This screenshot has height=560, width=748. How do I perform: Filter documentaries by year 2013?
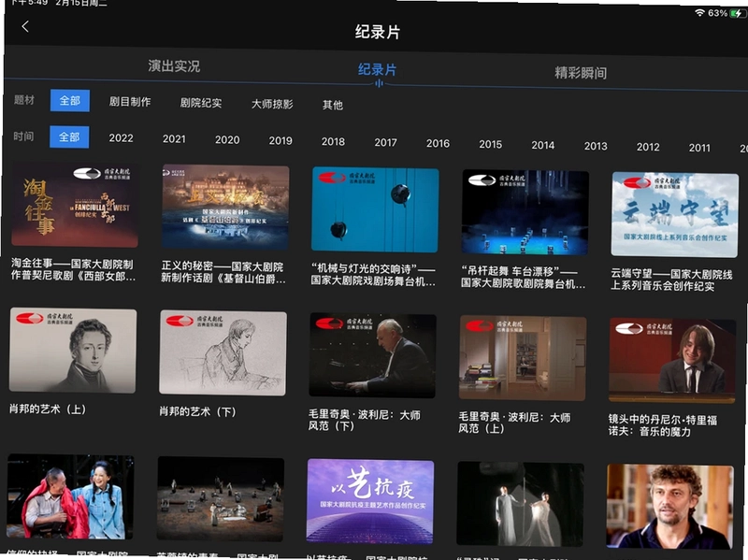coord(596,147)
